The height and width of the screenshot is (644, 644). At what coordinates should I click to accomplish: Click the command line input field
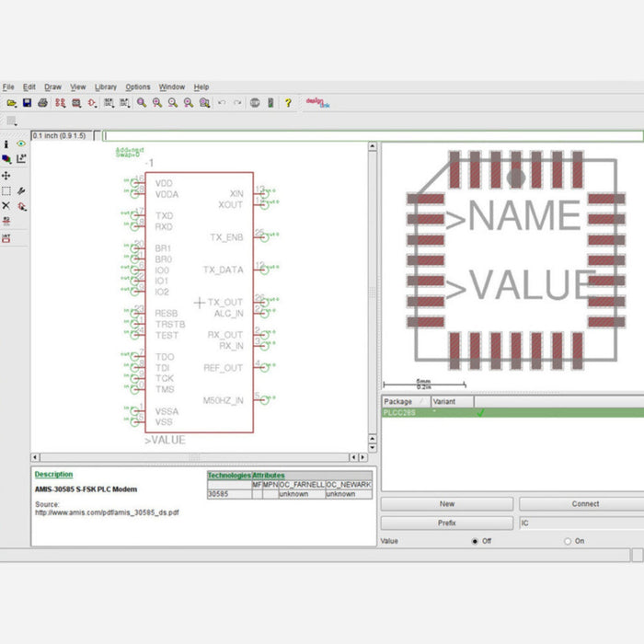pyautogui.click(x=368, y=135)
